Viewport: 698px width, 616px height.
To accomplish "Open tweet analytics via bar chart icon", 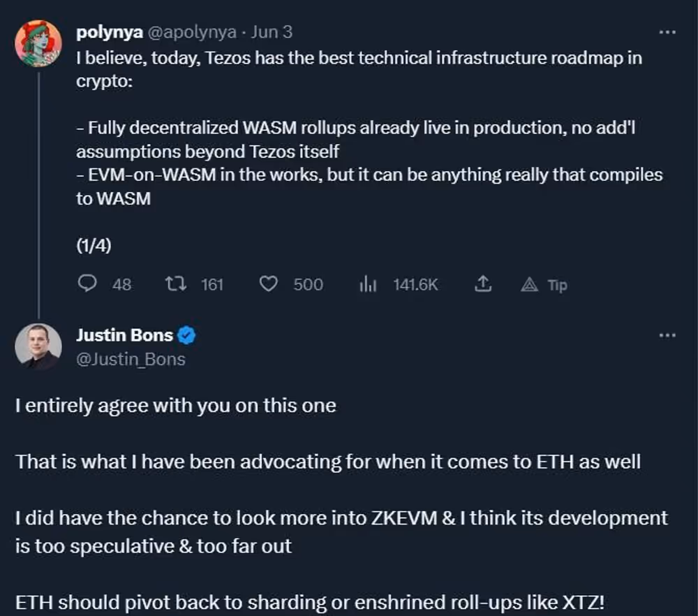I will 368,284.
